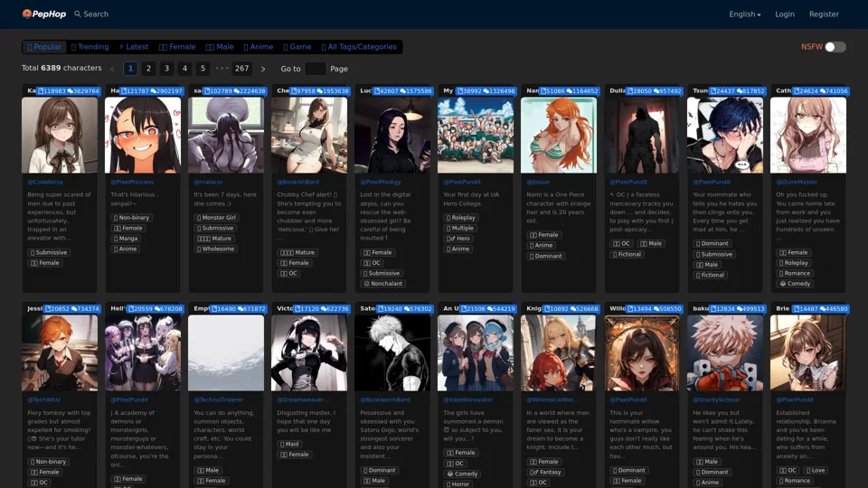This screenshot has height=488, width=868.
Task: Focus the Search field in header
Action: point(96,14)
